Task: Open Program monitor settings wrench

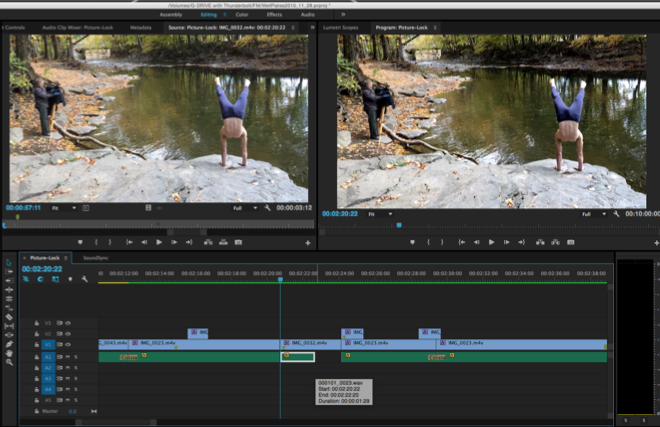Action: (x=616, y=214)
